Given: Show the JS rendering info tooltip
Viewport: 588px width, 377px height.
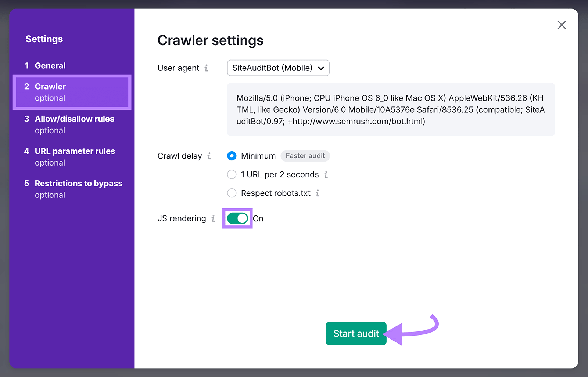Looking at the screenshot, I should click(214, 218).
